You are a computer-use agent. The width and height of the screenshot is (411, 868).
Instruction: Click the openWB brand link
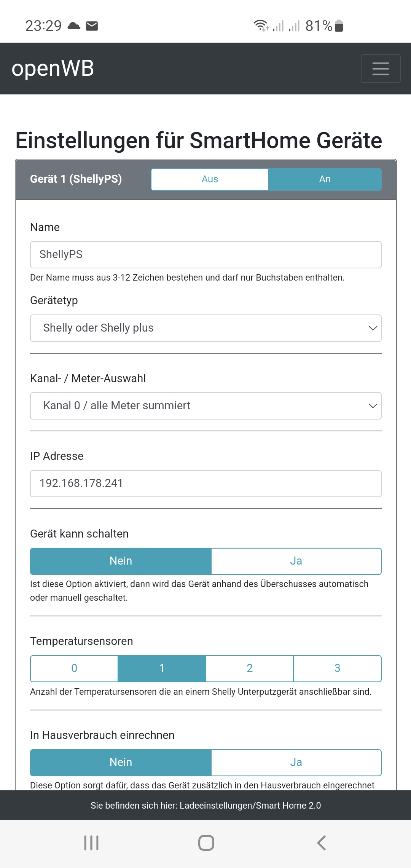53,69
